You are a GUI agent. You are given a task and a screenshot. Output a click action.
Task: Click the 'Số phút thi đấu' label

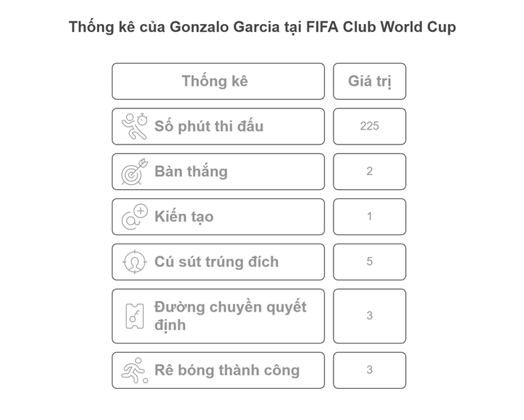(x=209, y=126)
